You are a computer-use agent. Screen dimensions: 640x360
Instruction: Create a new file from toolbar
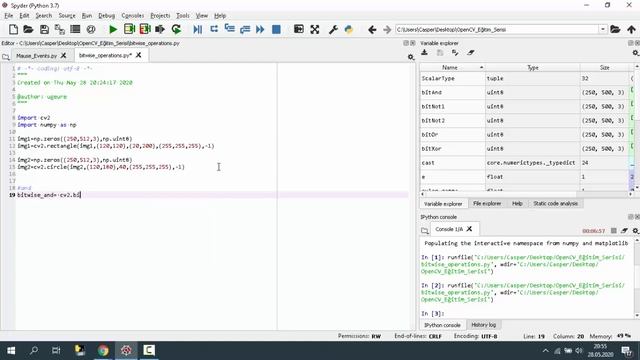(13, 29)
